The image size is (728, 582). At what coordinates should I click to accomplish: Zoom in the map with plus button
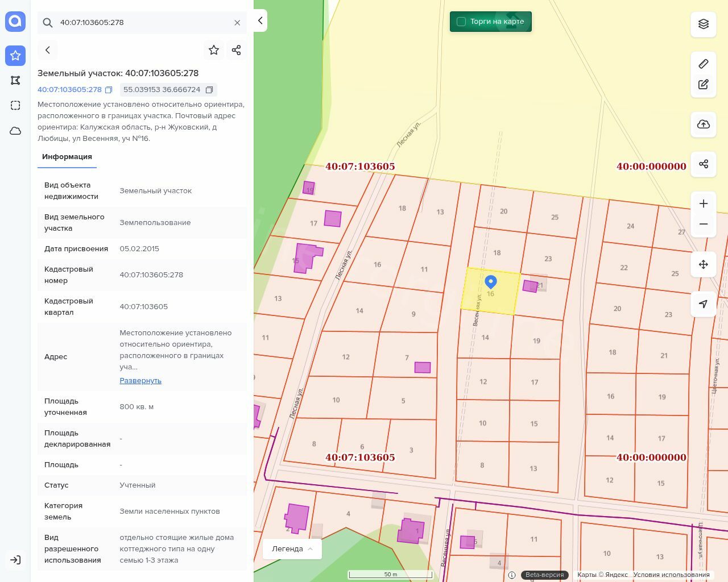[703, 203]
